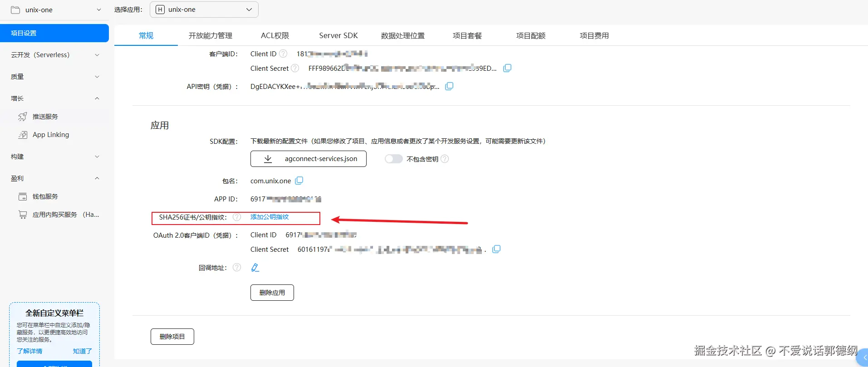Open help for top Client Secret
Viewport: 868px width, 367px height.
click(295, 68)
